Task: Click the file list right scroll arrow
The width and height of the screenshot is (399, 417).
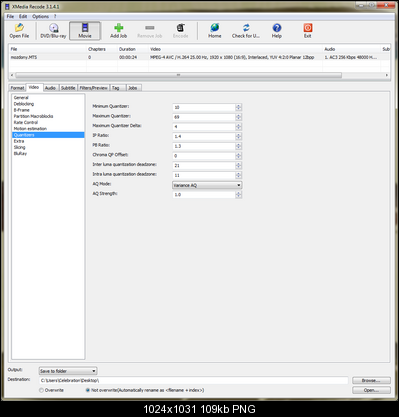Action: tap(387, 75)
